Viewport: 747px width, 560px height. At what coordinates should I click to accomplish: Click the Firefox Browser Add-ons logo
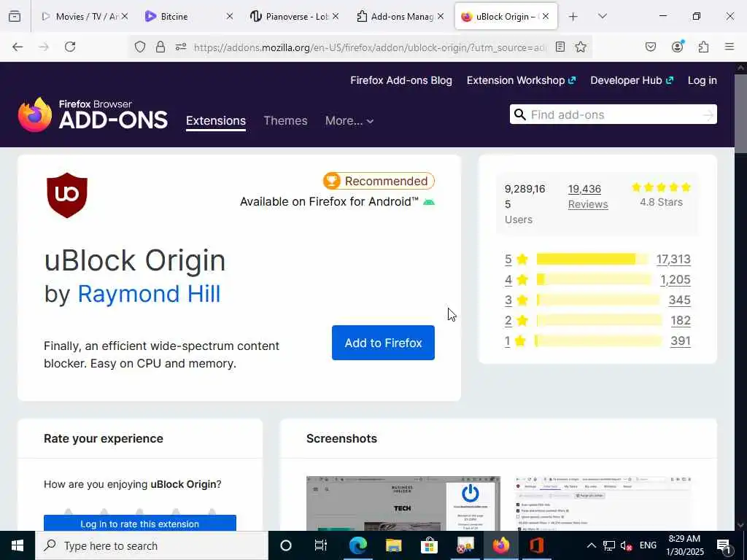(x=93, y=114)
